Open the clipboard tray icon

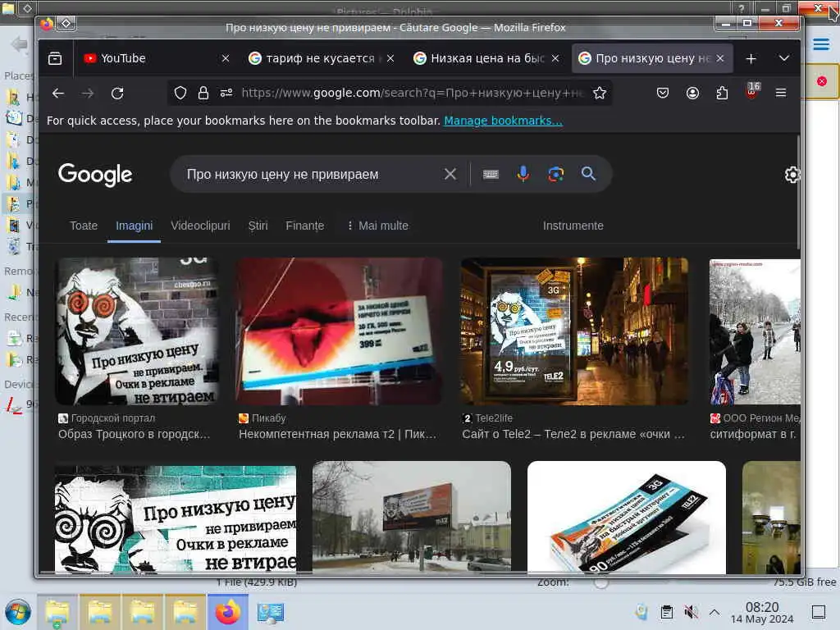coord(666,612)
